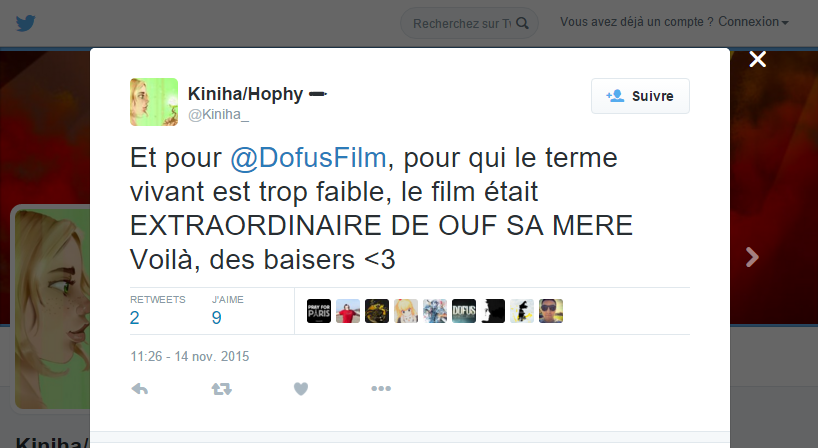
Task: Click the search magnifier icon
Action: (522, 23)
